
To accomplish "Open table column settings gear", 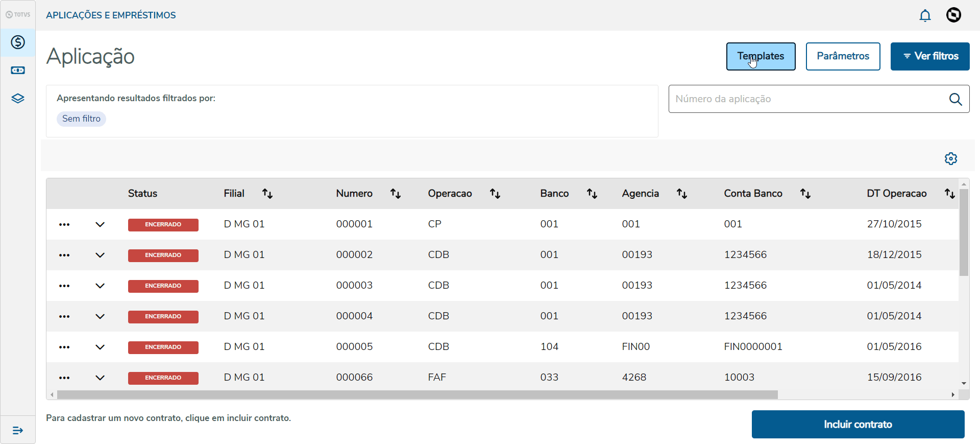I will [950, 158].
